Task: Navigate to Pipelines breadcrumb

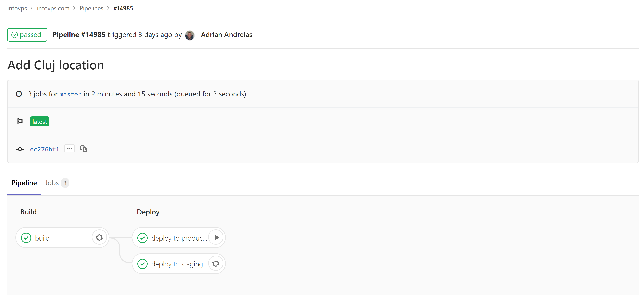Action: [x=91, y=8]
